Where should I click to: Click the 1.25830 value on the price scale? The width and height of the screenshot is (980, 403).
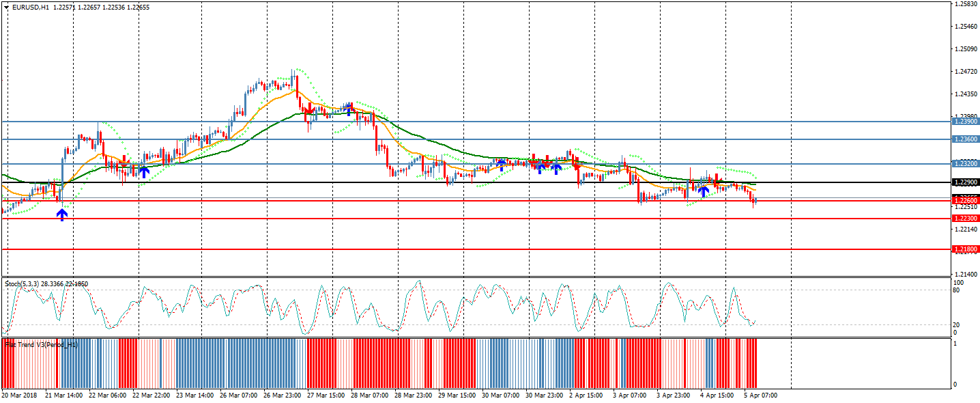[966, 4]
